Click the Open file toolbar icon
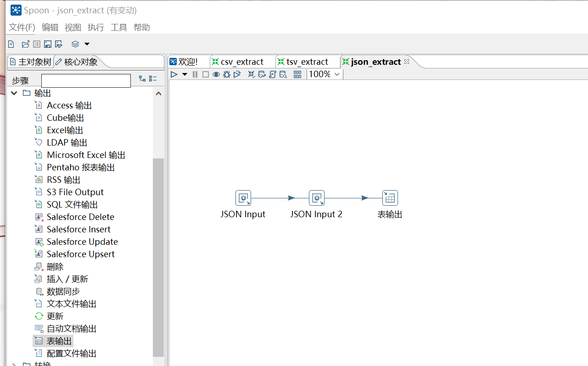This screenshot has width=588, height=366. click(x=26, y=44)
